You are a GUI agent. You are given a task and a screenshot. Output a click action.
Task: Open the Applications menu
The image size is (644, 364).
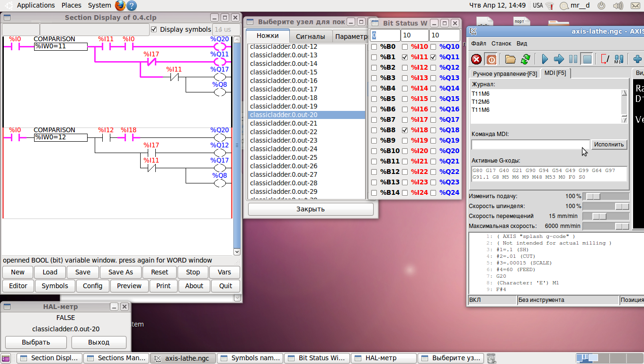pos(36,6)
